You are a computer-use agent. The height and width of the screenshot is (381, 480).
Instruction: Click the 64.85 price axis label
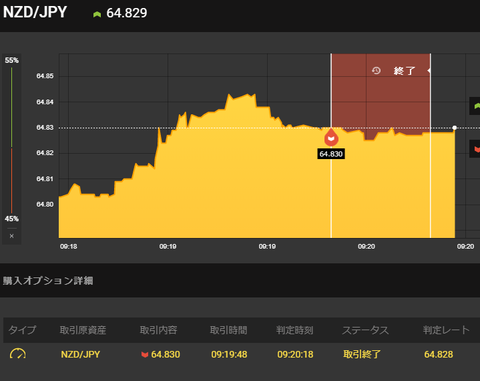[x=45, y=76]
